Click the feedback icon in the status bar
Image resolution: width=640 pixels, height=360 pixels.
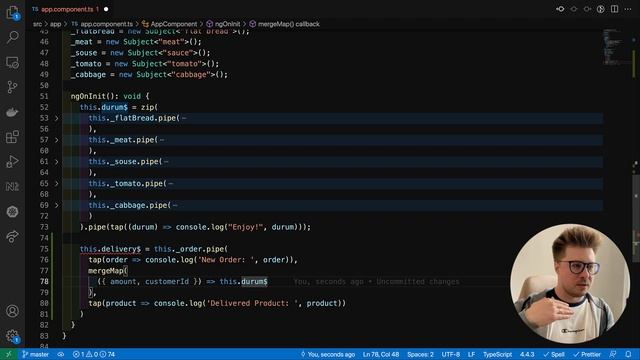(613, 354)
